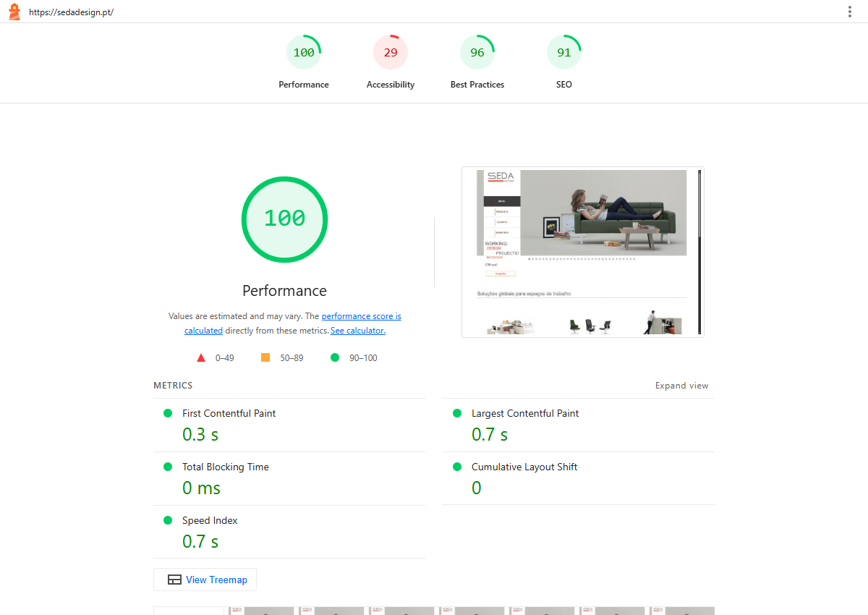Click the METRICS section heading
The image size is (868, 615).
point(173,386)
